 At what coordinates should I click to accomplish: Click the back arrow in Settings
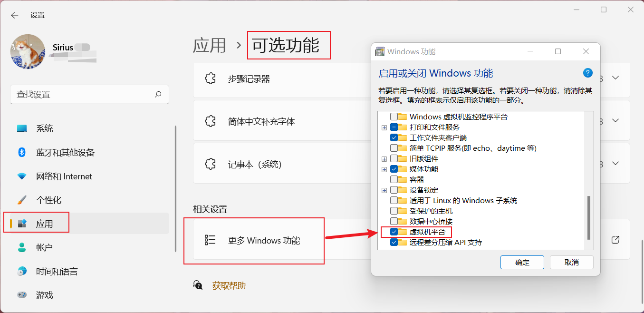15,15
